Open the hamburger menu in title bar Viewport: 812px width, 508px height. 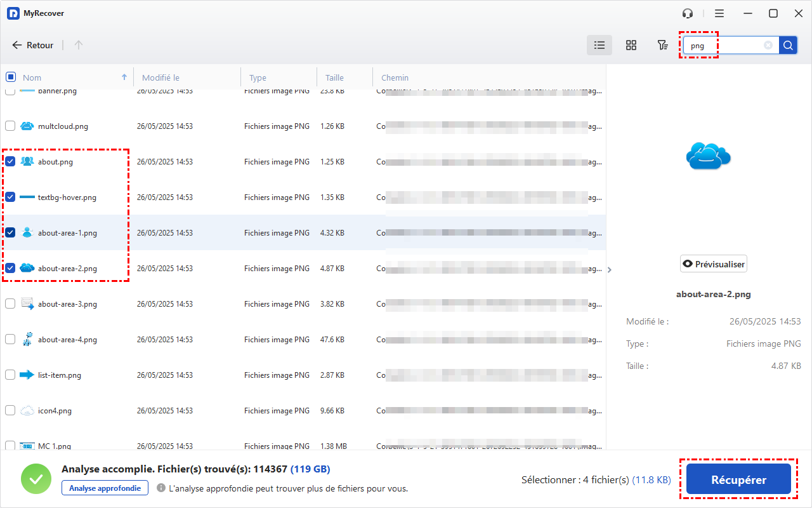pyautogui.click(x=719, y=13)
